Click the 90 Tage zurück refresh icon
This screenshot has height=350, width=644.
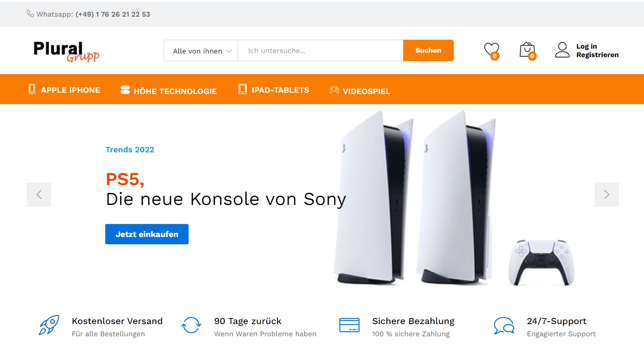tap(191, 325)
